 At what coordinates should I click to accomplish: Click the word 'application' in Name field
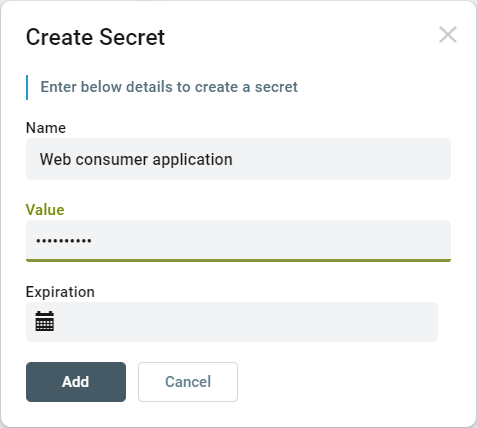click(x=192, y=160)
